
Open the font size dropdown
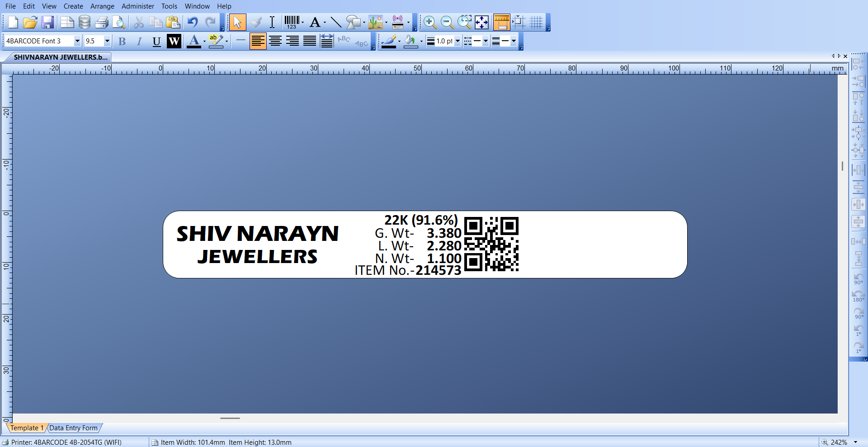click(107, 41)
